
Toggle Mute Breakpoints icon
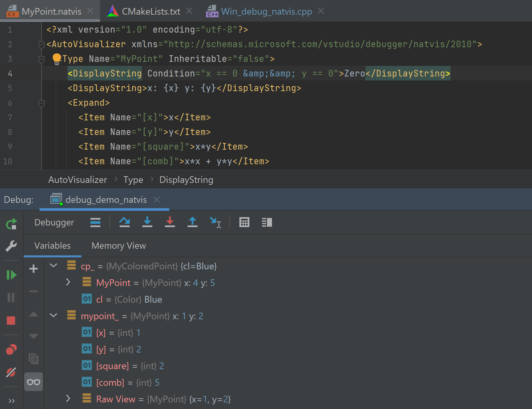tap(11, 372)
